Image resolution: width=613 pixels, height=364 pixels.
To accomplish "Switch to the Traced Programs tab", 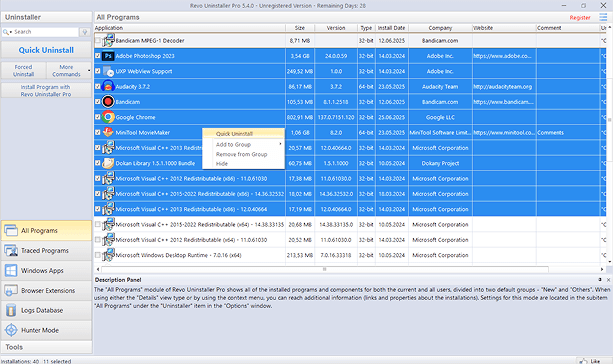I will (46, 250).
